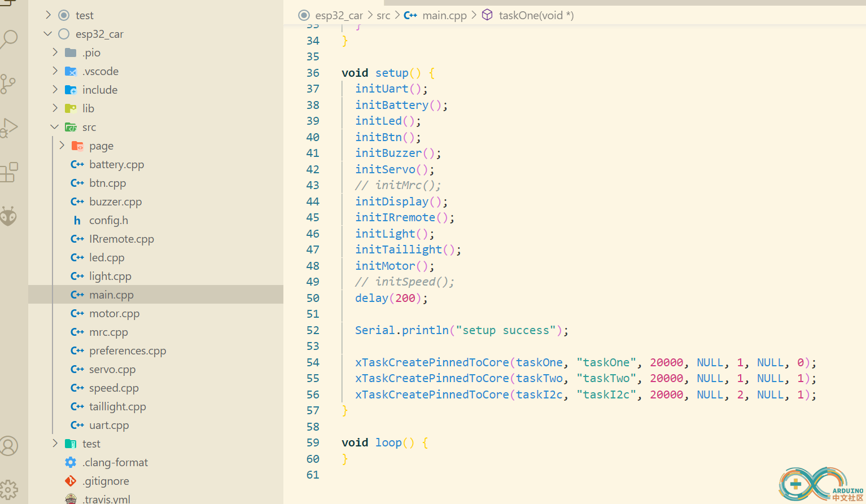Open the Search view in activity bar

pos(8,39)
